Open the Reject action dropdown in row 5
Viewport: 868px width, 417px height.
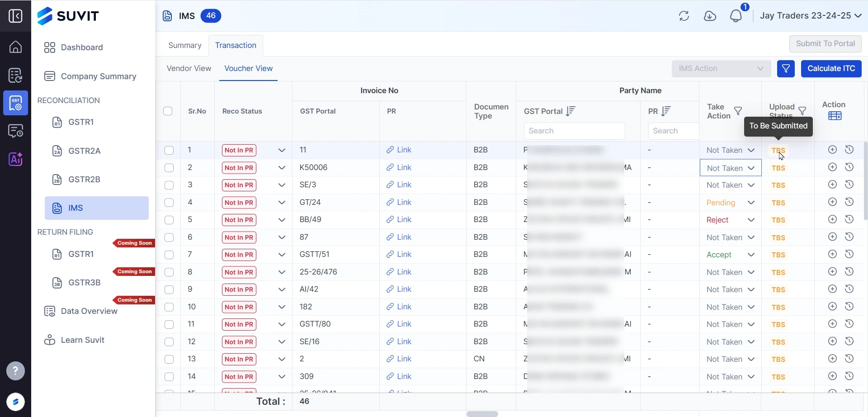(731, 220)
